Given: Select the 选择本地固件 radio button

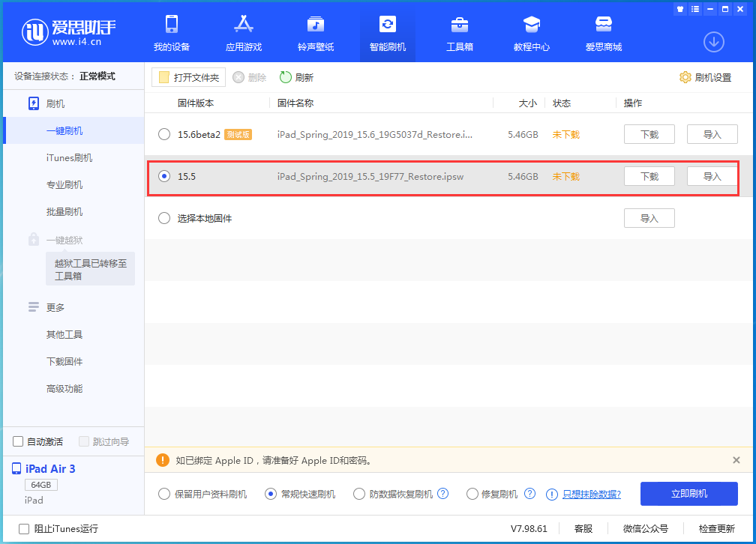Looking at the screenshot, I should click(164, 218).
